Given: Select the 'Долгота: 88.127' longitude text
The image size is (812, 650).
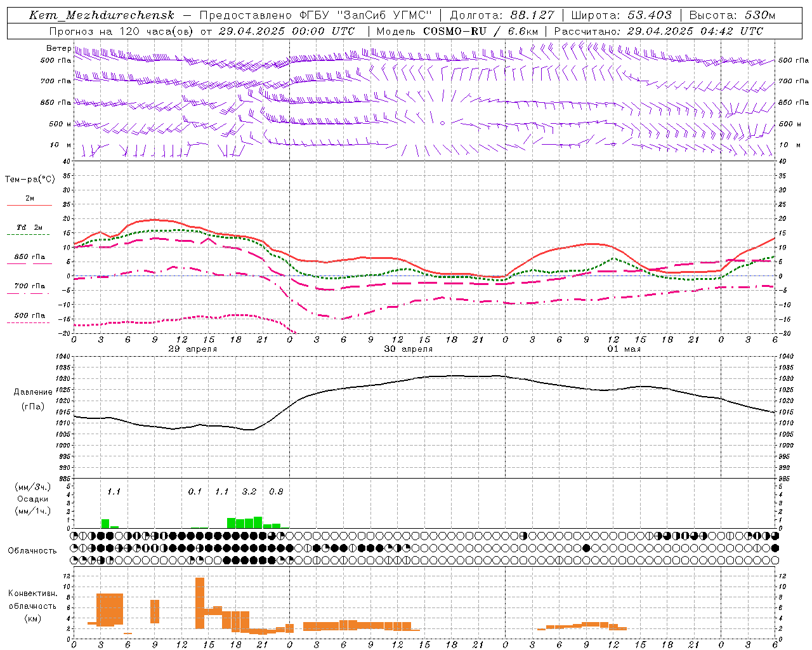Looking at the screenshot, I should (502, 15).
